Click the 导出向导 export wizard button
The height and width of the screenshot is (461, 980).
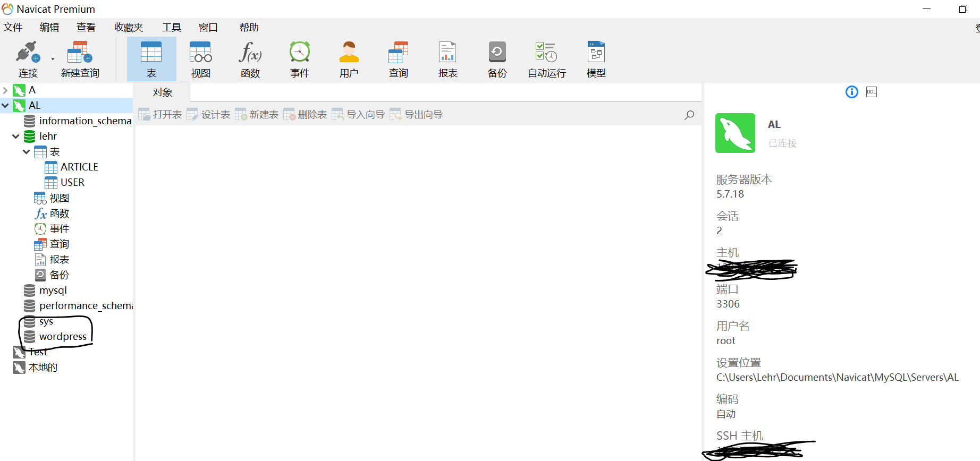pyautogui.click(x=416, y=115)
